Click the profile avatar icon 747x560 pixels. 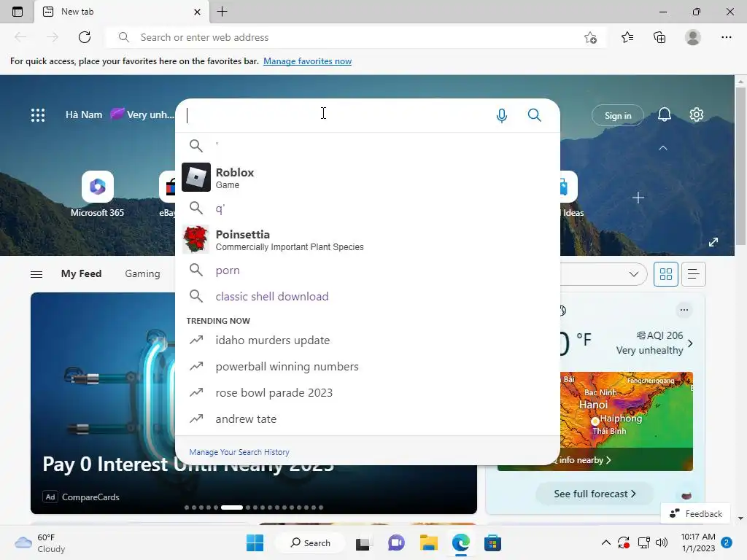693,37
